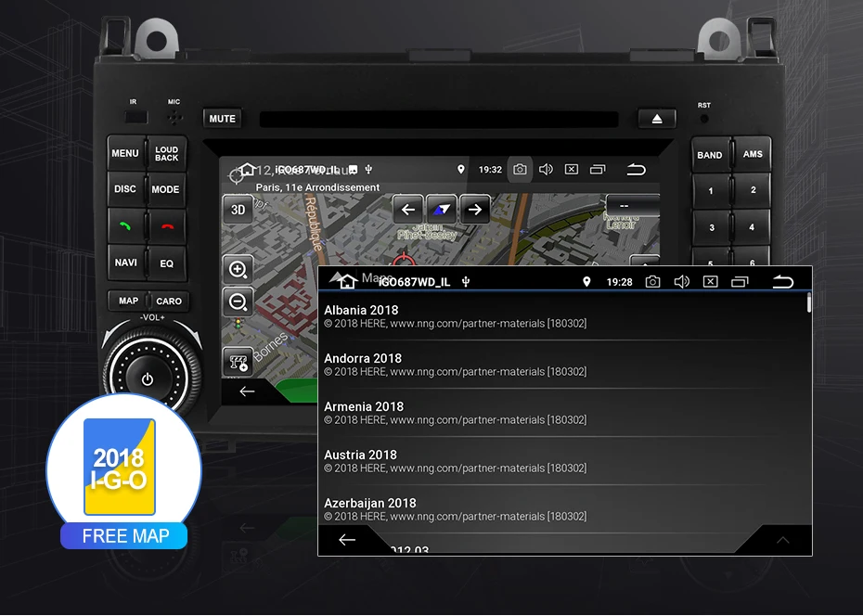The width and height of the screenshot is (863, 616).
Task: Click power button on volume knob
Action: click(148, 379)
